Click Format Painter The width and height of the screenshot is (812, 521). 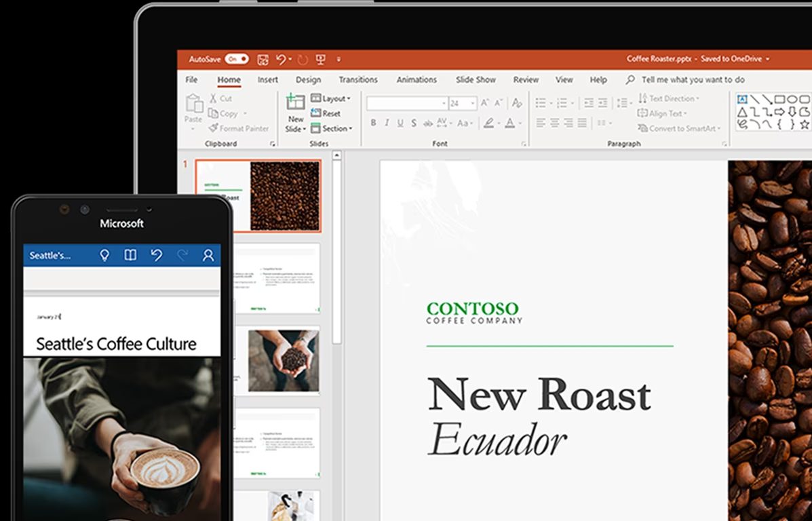pyautogui.click(x=239, y=128)
